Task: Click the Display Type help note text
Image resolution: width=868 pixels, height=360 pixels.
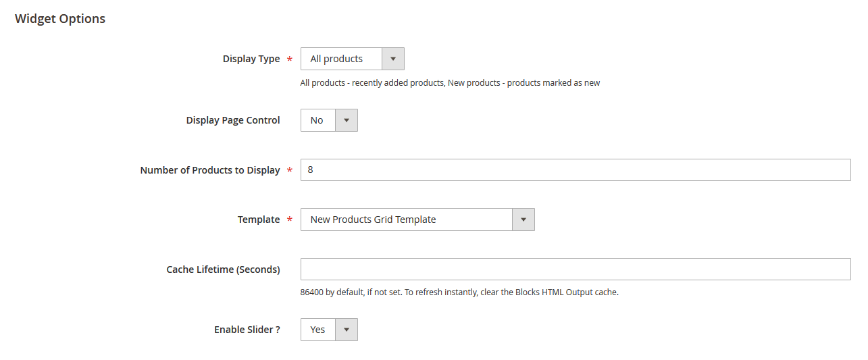Action: [450, 83]
